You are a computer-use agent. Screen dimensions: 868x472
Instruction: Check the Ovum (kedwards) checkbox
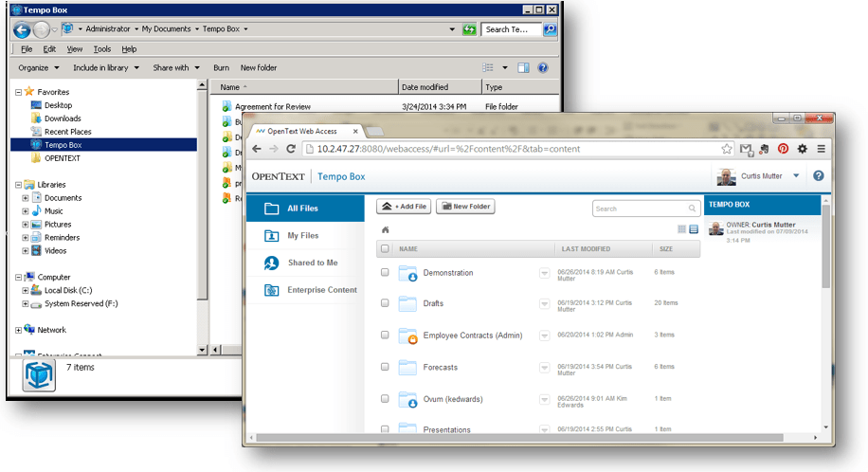point(385,398)
